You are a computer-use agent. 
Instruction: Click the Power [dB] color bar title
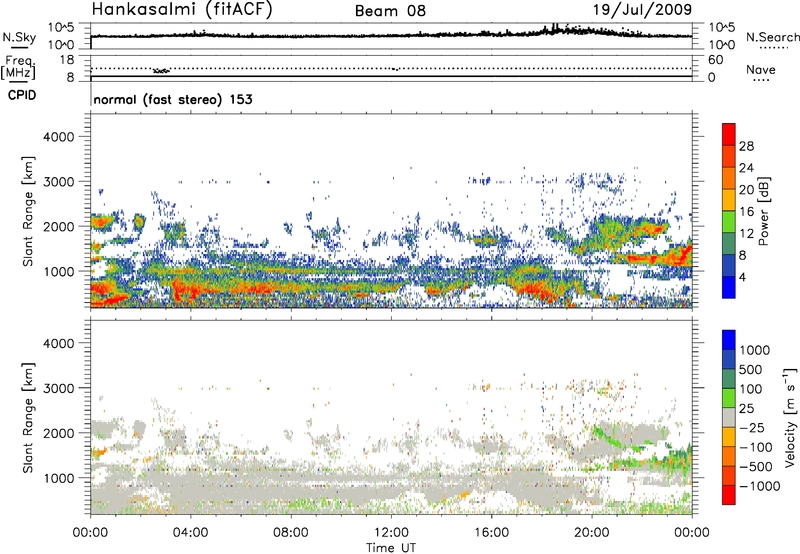[763, 211]
